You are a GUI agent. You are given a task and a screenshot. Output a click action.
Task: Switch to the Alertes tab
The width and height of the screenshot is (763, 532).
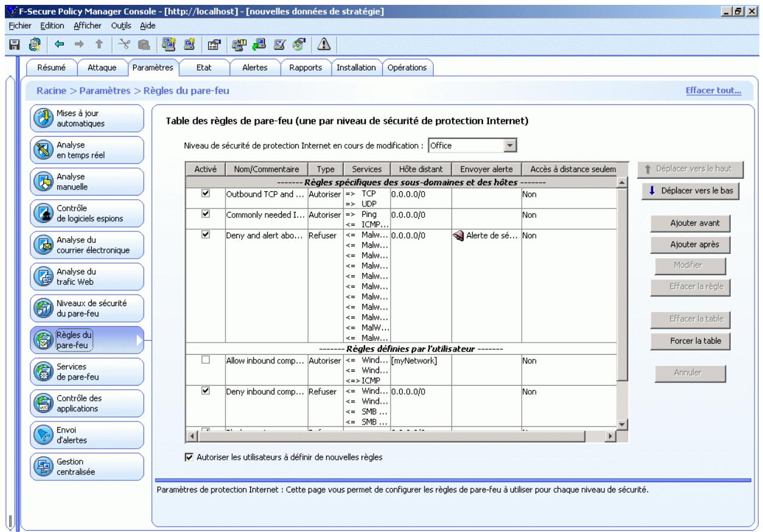point(255,68)
